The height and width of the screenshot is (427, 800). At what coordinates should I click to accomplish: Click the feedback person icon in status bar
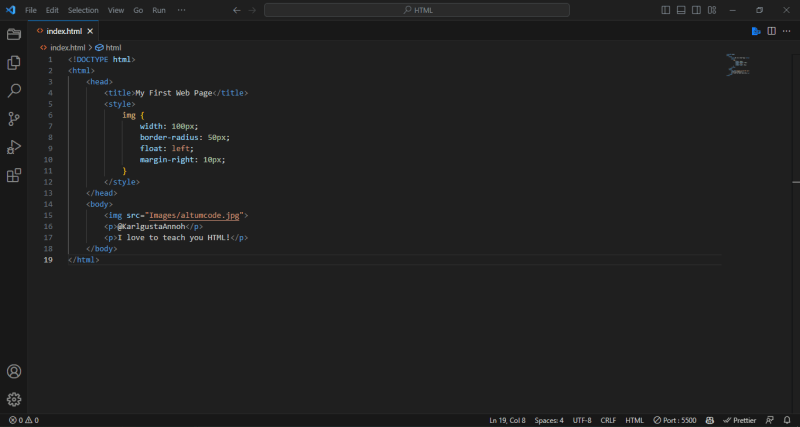pyautogui.click(x=770, y=420)
